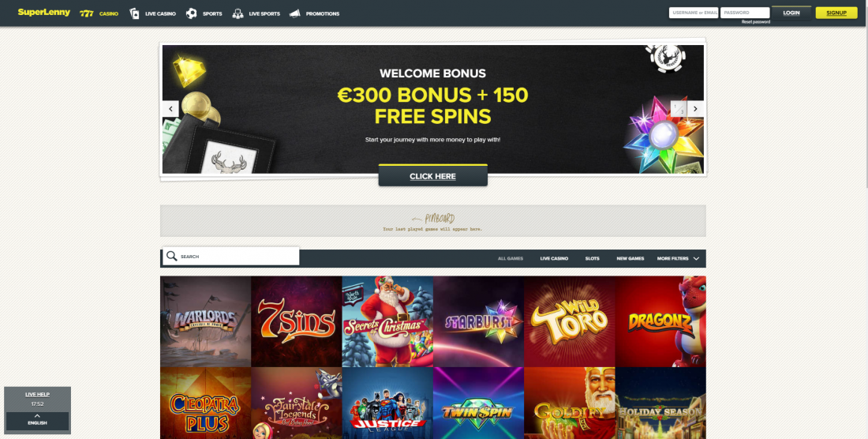868x439 pixels.
Task: Expand the More Filters dropdown
Action: (678, 258)
